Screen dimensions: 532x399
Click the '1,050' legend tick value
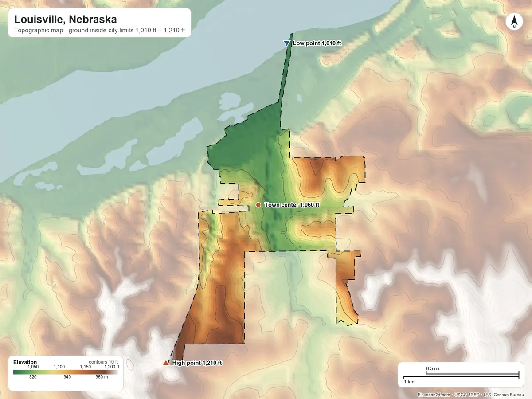pyautogui.click(x=33, y=367)
